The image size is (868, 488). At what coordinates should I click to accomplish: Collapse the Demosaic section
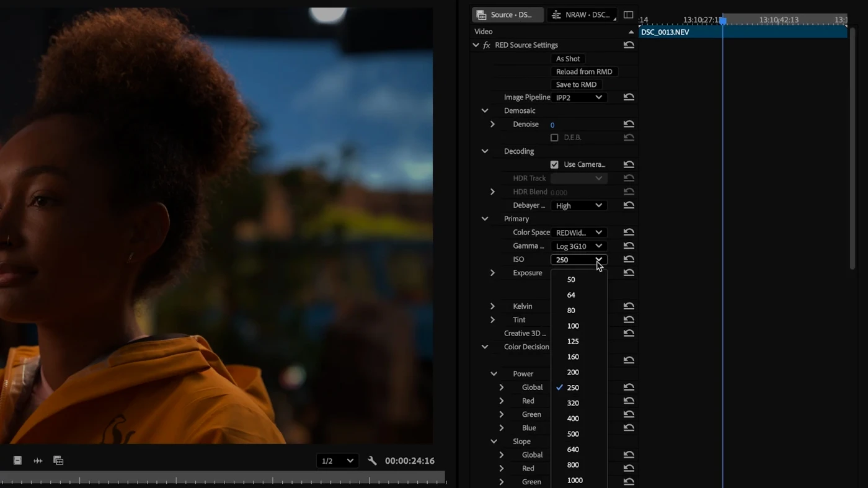coord(485,111)
